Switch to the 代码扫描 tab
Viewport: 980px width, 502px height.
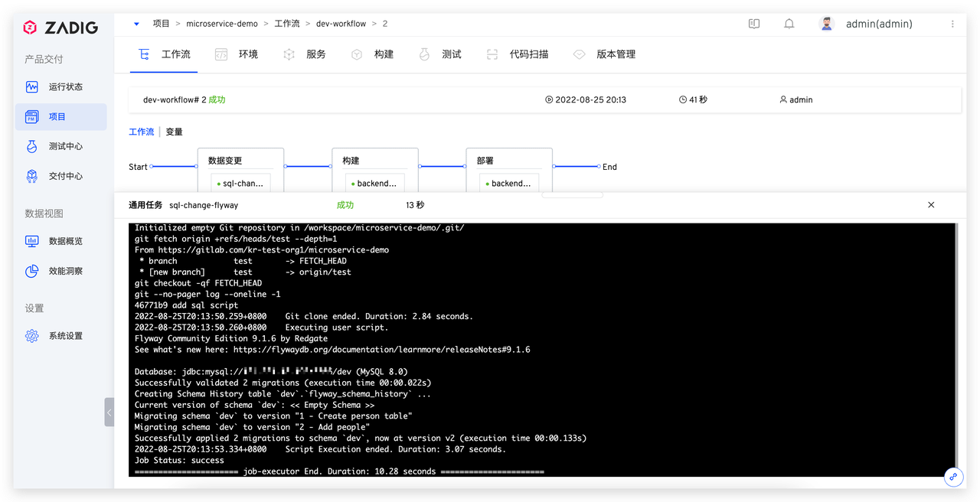tap(518, 54)
